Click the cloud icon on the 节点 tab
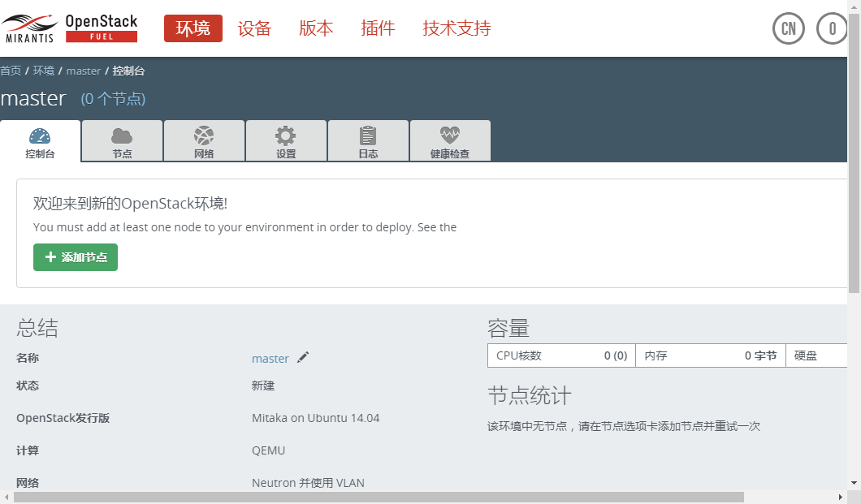 (x=122, y=136)
